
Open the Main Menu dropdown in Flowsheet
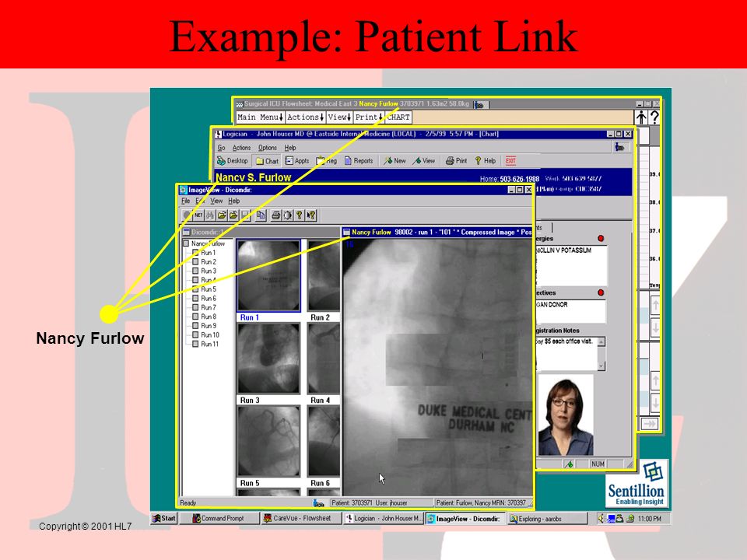tap(260, 117)
